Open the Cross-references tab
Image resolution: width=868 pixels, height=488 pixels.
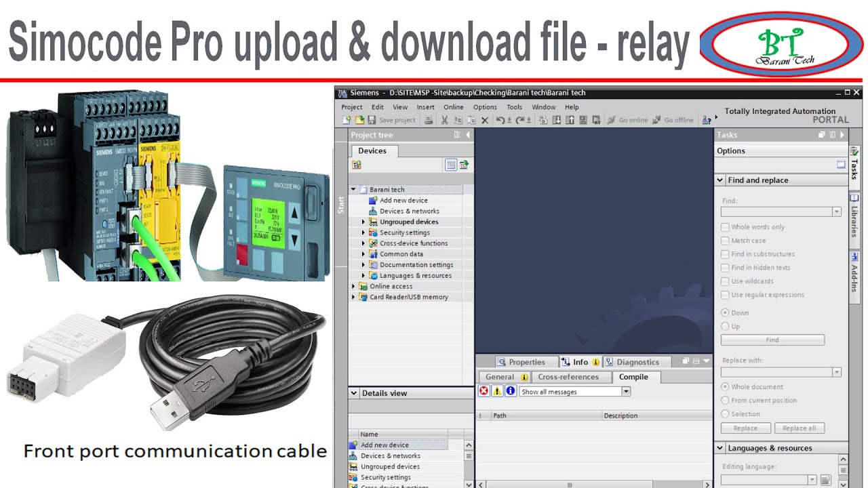click(568, 377)
